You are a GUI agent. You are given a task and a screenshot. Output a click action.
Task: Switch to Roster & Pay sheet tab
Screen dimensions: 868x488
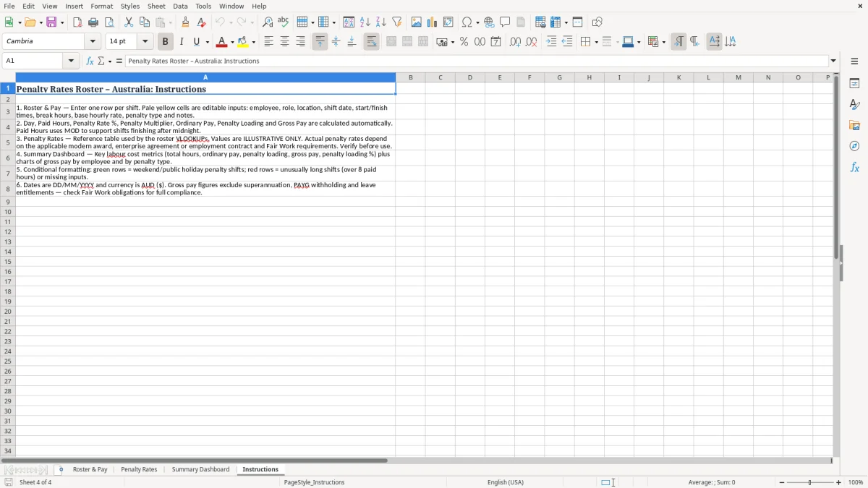pyautogui.click(x=90, y=470)
